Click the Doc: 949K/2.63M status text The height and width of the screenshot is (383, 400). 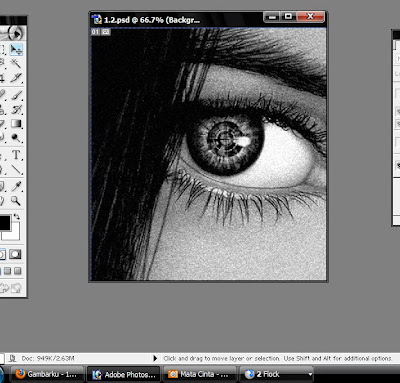pos(48,359)
